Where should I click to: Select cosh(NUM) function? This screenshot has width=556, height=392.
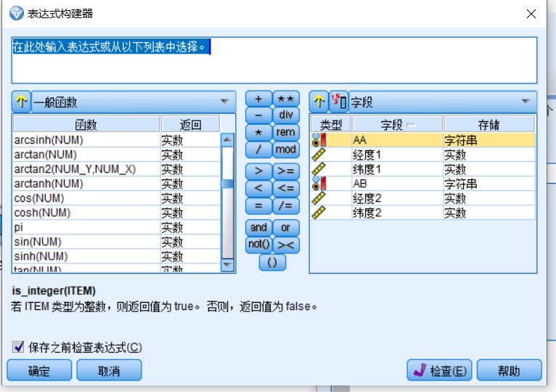pyautogui.click(x=117, y=213)
